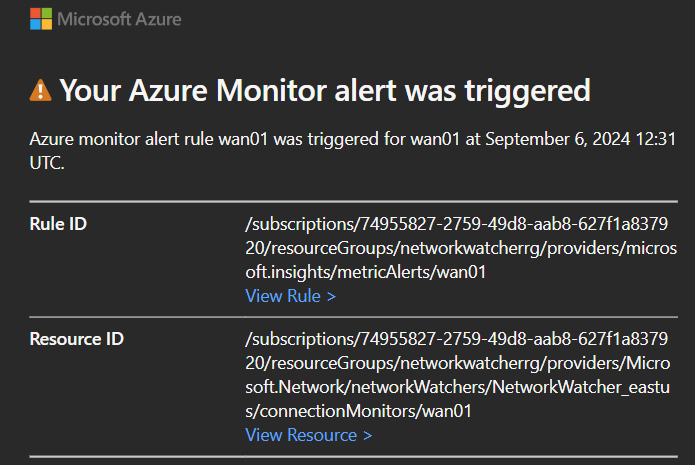The height and width of the screenshot is (465, 695).
Task: Click the Microsoft Azure wordmark text
Action: point(119,19)
